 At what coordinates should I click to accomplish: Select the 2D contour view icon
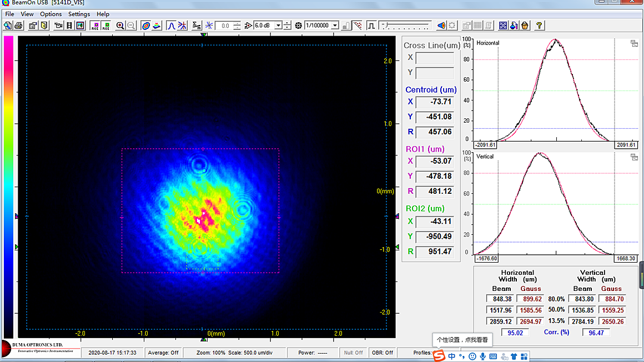tap(145, 26)
